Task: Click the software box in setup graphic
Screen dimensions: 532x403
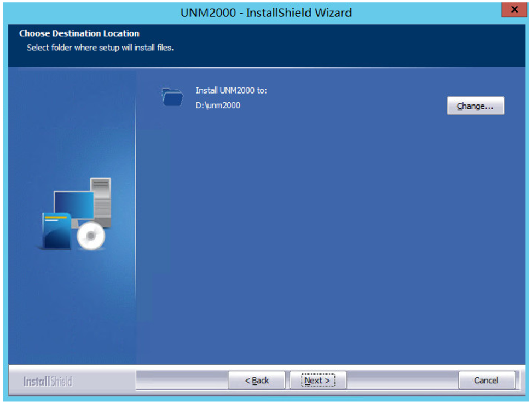Action: point(56,231)
